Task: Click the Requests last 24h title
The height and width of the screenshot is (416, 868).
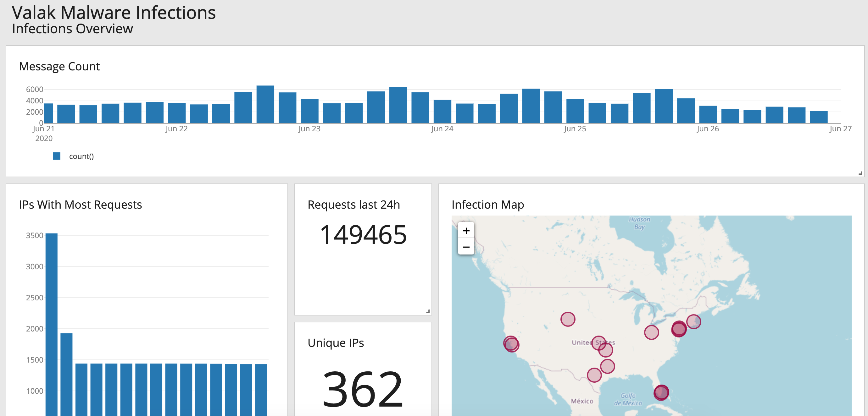Action: click(354, 205)
